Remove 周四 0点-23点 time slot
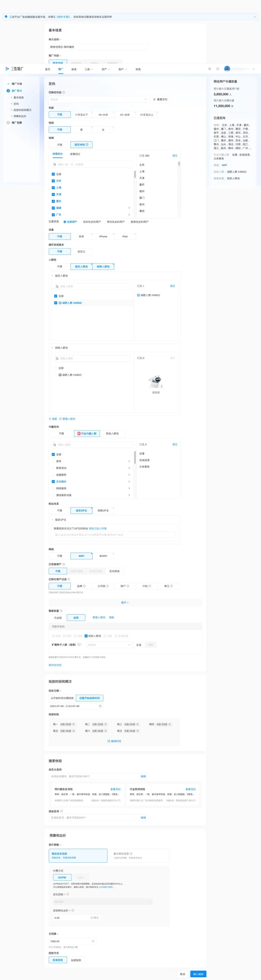 pyautogui.click(x=169, y=724)
